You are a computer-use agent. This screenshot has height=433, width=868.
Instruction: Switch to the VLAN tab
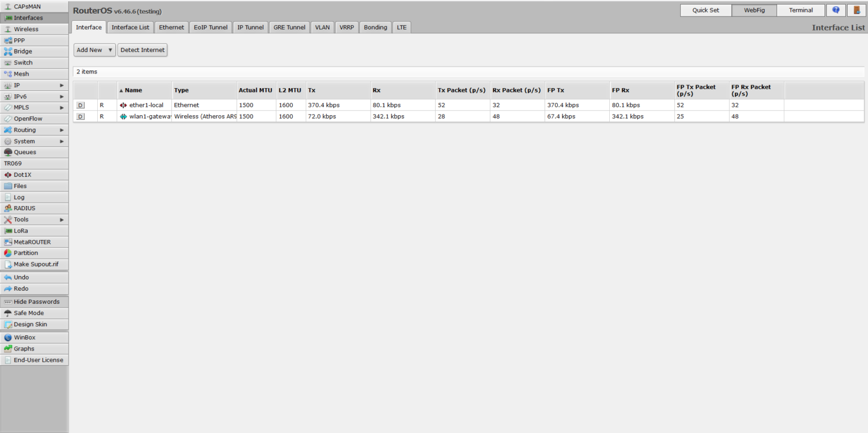coord(322,27)
